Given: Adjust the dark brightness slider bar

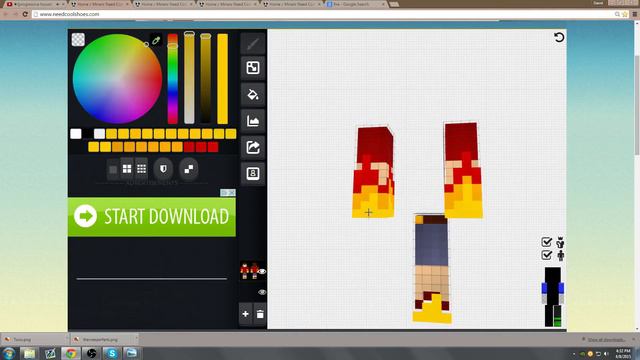Looking at the screenshot, I should click(x=206, y=79).
